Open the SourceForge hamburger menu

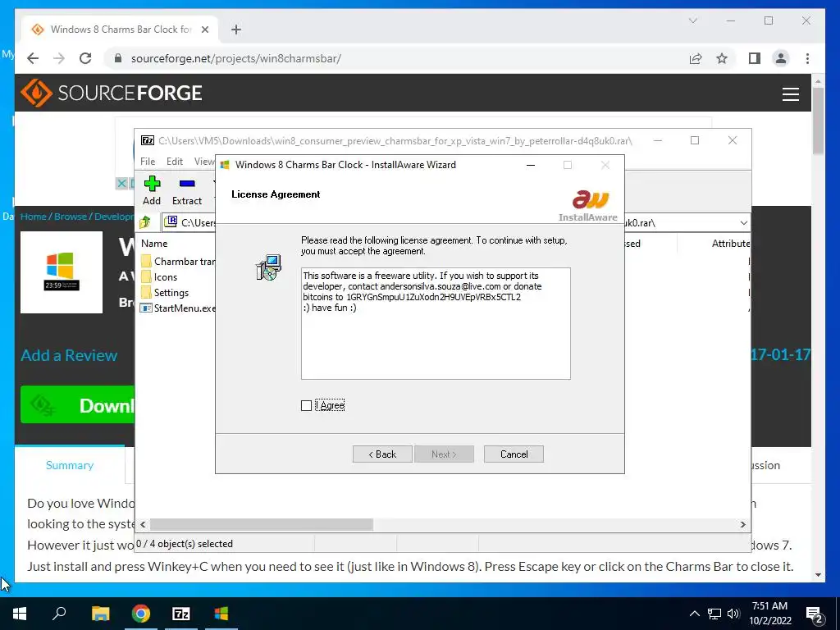point(790,94)
